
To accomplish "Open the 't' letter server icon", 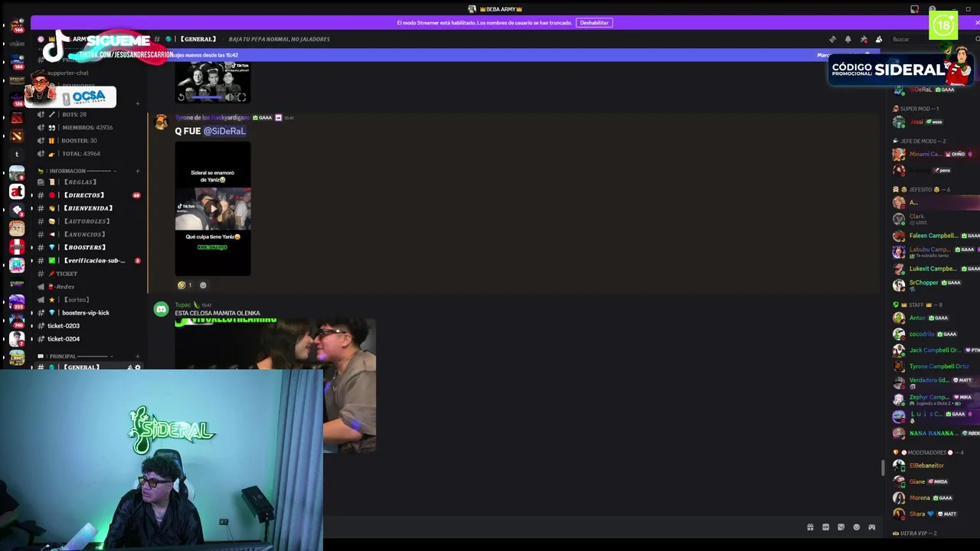I will coord(17,154).
